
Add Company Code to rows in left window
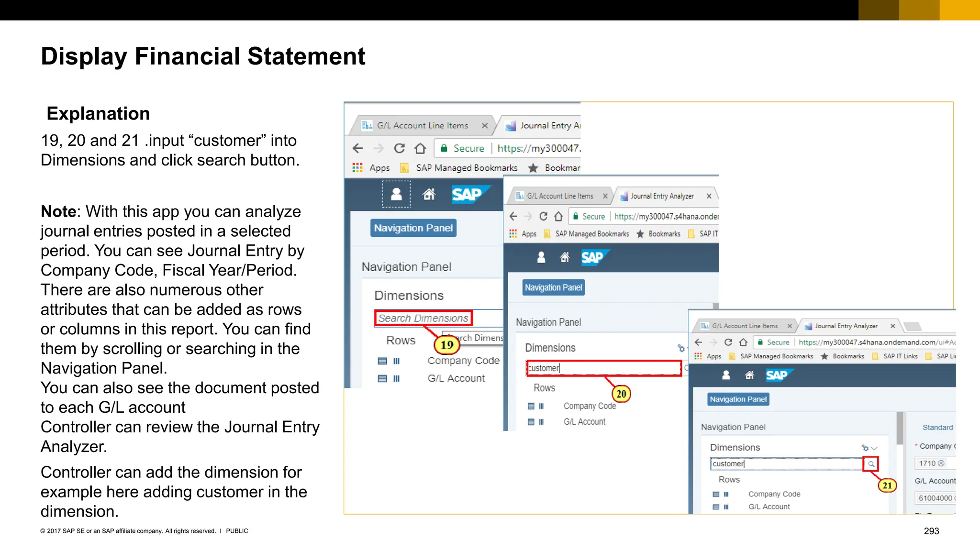click(x=382, y=361)
